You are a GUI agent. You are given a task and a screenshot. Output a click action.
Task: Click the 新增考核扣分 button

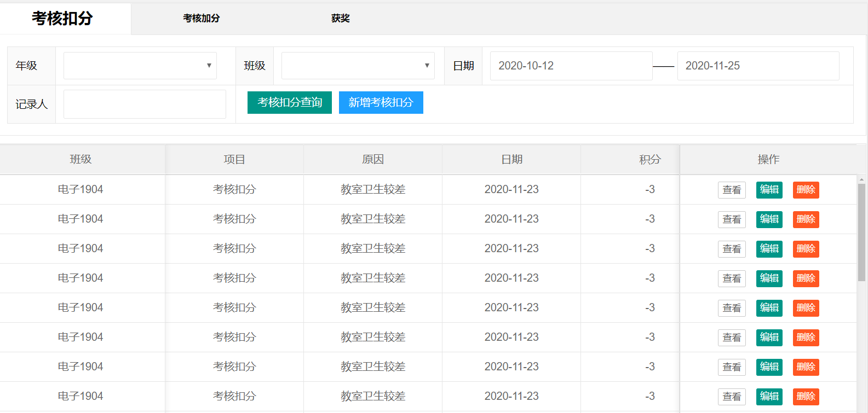pos(381,102)
